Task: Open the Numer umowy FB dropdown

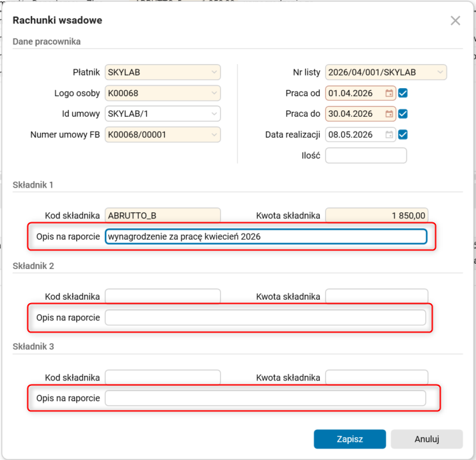Action: click(x=214, y=134)
